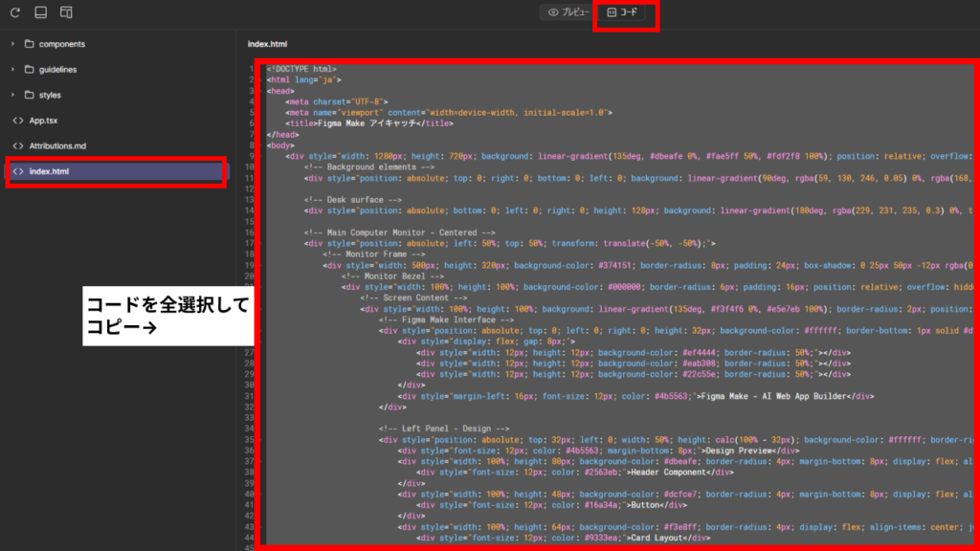Click the code icon beside Attributions.md
This screenshot has height=551, width=980.
[x=17, y=145]
